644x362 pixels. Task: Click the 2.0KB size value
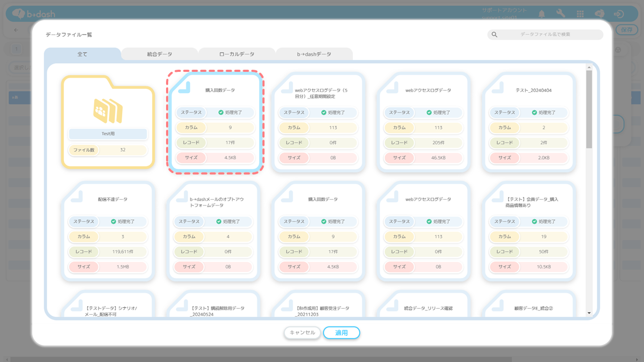pos(544,158)
